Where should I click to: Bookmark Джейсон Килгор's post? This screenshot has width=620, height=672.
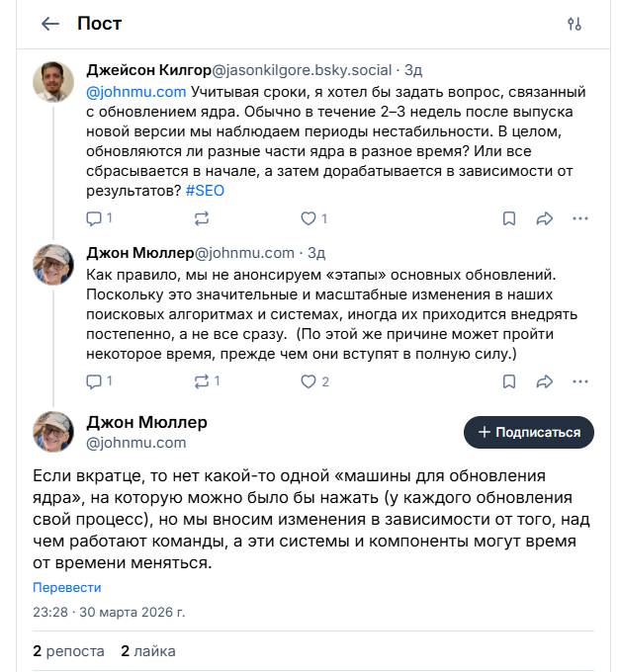pyautogui.click(x=508, y=217)
